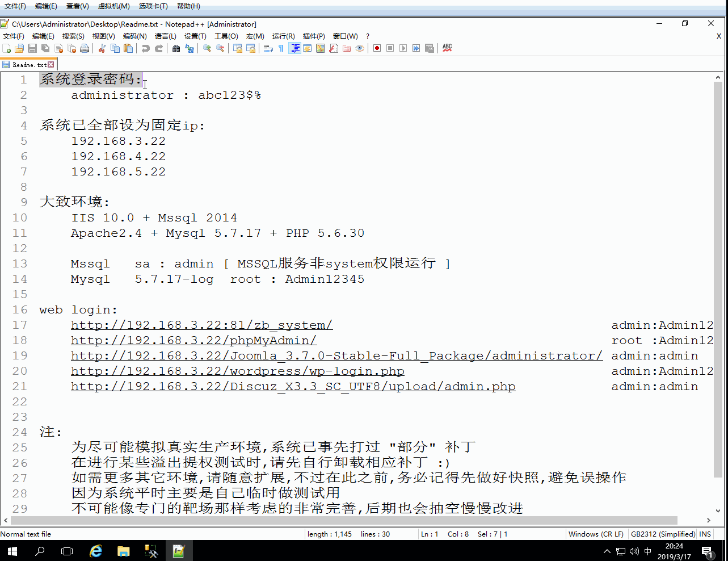Follow the zb_system link on line 17

(201, 325)
